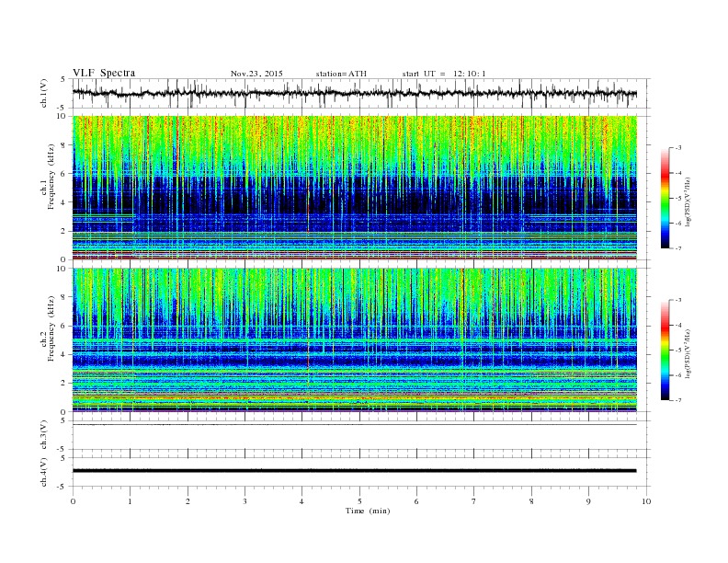
Task: Click time axis tick label '0'
Action: [73, 501]
